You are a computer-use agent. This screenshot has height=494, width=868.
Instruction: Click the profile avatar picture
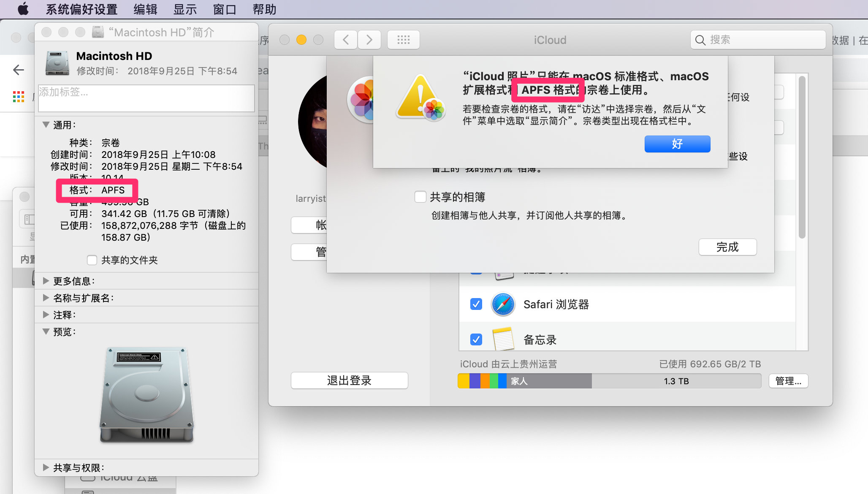pos(312,122)
